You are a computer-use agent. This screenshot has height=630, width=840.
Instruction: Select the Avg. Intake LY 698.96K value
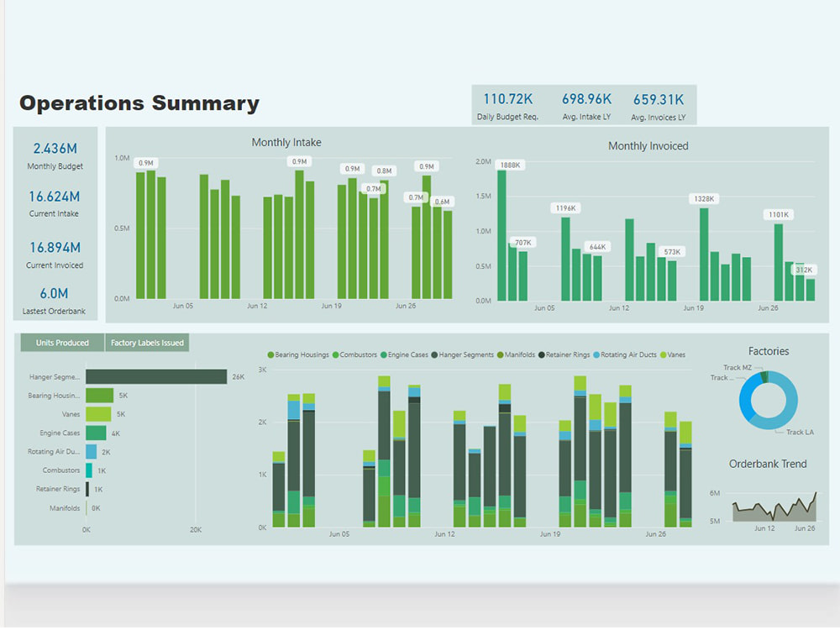point(586,99)
